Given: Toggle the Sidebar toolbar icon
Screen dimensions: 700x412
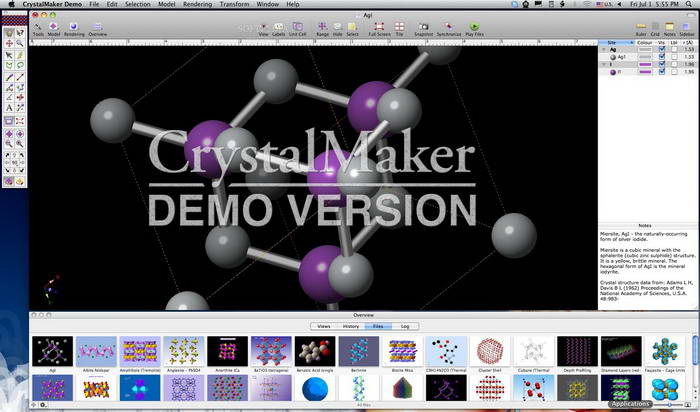Looking at the screenshot, I should coord(687,29).
